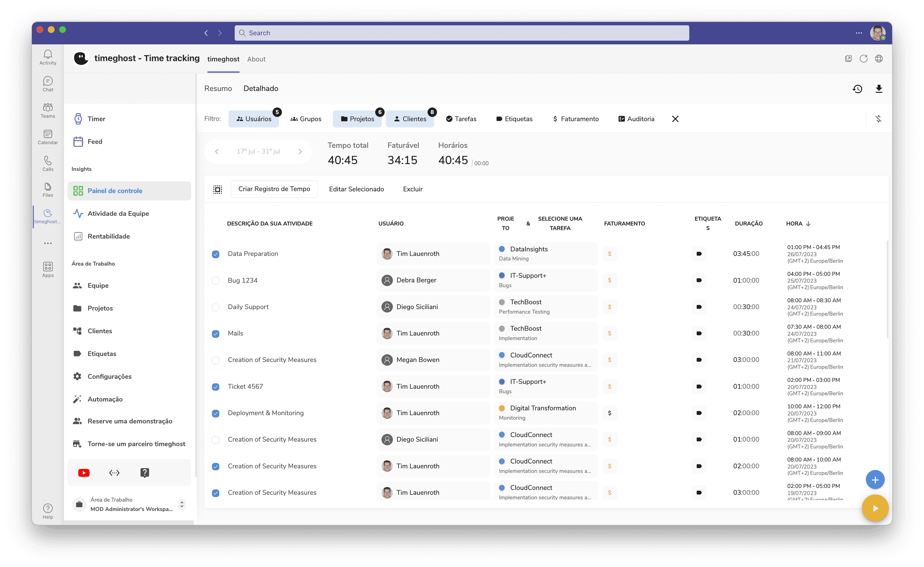
Task: Open the Clientes filter dropdown
Action: click(410, 119)
